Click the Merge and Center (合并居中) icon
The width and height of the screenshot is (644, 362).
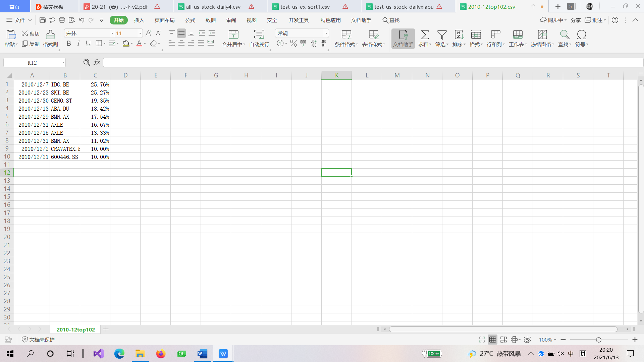[x=233, y=35]
